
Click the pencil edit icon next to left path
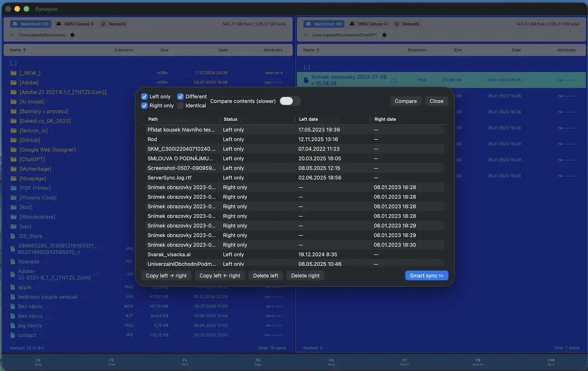72,35
